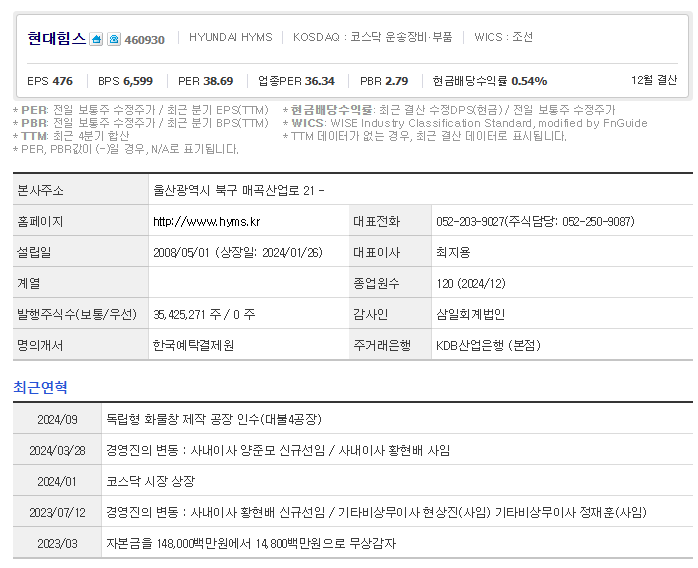Select share count 35,425,271 주 / 0 주
Viewport: 698px width, 568px height.
(x=204, y=315)
